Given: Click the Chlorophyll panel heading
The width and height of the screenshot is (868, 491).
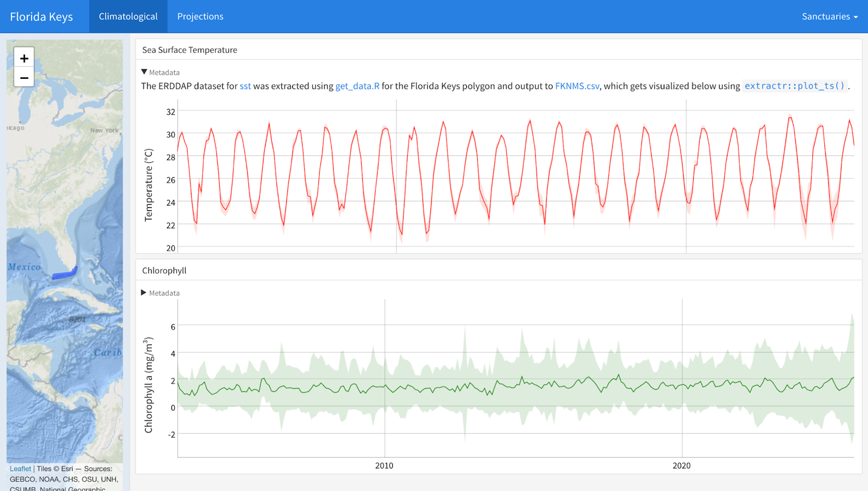Looking at the screenshot, I should 164,270.
